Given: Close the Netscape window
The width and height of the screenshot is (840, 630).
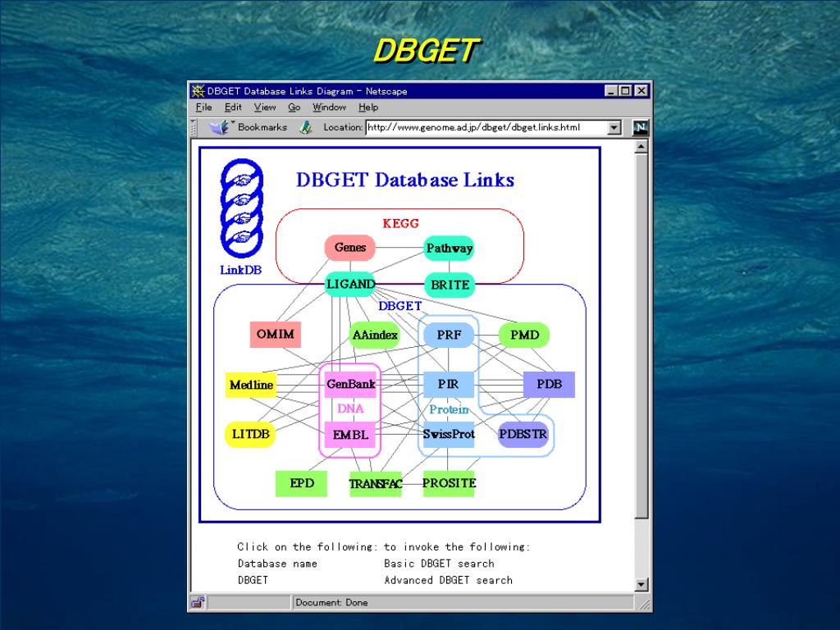Looking at the screenshot, I should (x=641, y=91).
